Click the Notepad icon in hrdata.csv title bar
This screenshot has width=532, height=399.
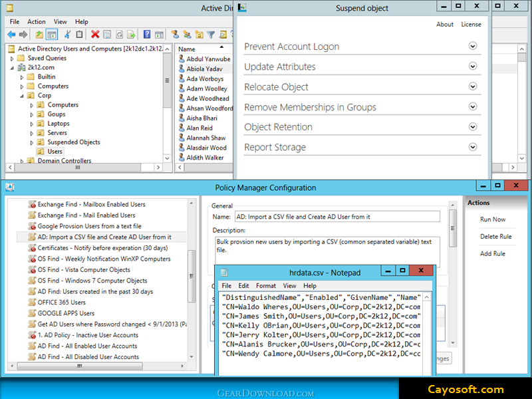pyautogui.click(x=224, y=272)
